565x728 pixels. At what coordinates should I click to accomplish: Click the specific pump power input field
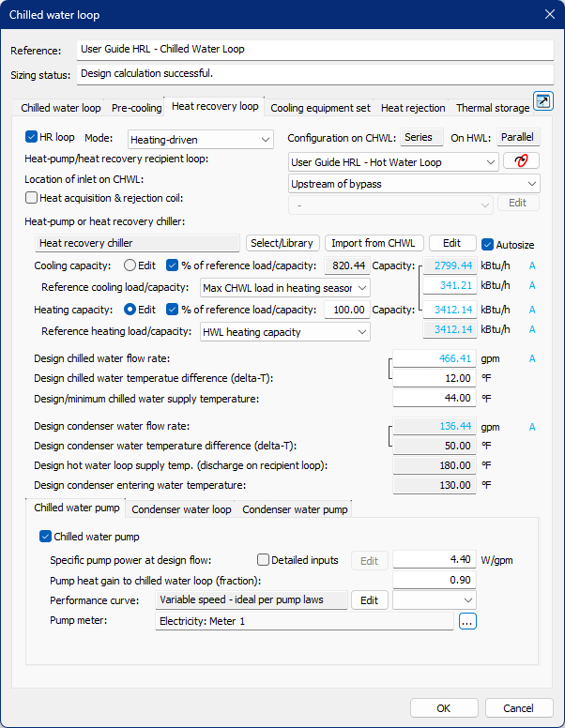click(435, 560)
